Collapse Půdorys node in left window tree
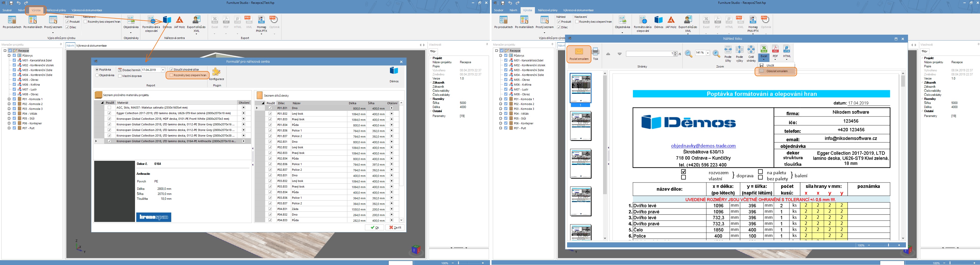Viewport: 980px width, 265px height. (9, 56)
